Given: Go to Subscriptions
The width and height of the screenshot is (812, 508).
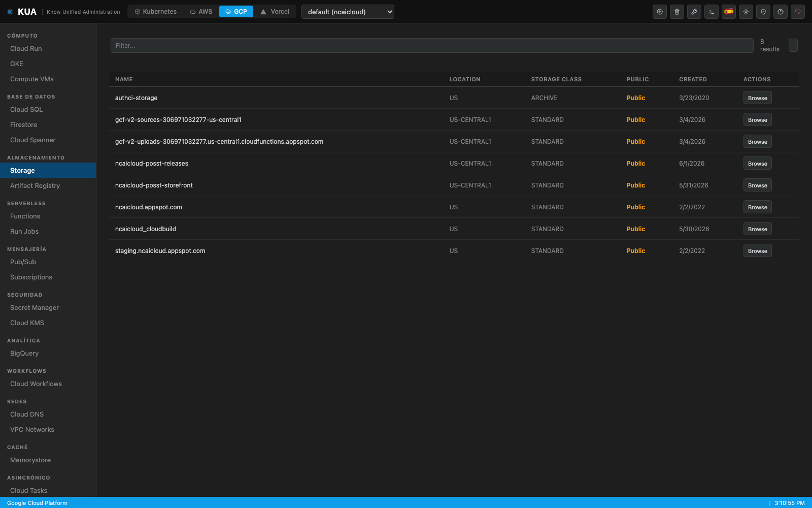Looking at the screenshot, I should pos(48,277).
